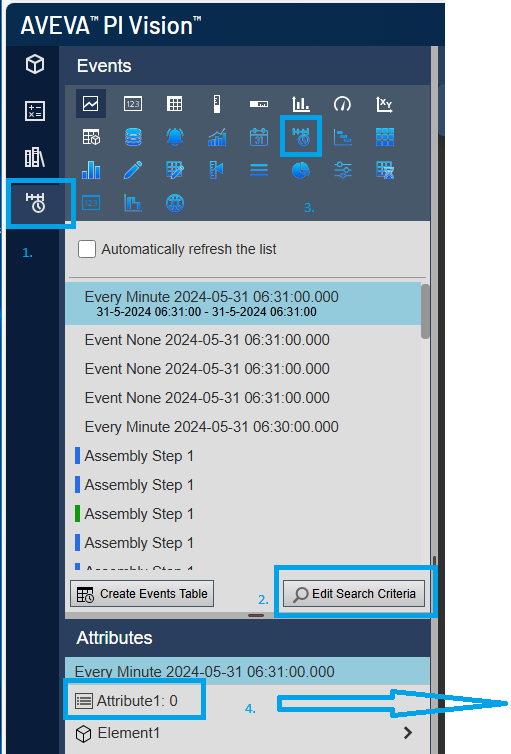Viewport: 511px width, 754px height.
Task: Select the blue tile grid symbol
Action: tap(385, 137)
